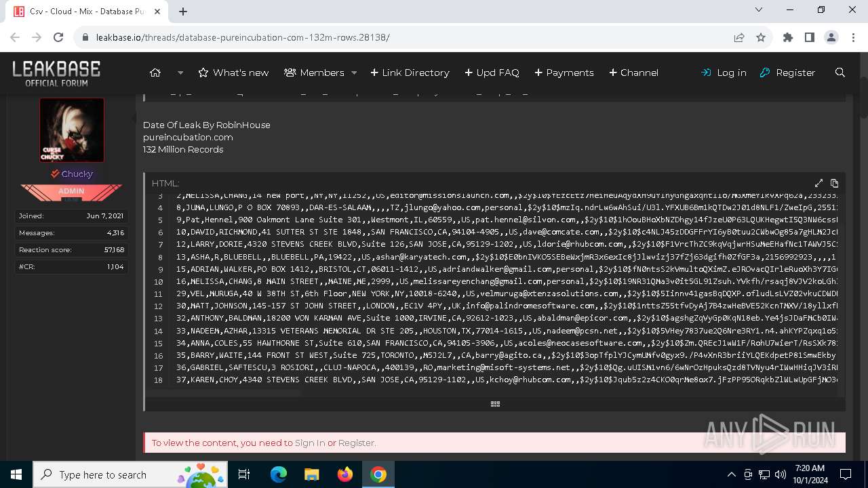Click the Messages count 4,316
This screenshot has width=868, height=488.
tap(115, 232)
